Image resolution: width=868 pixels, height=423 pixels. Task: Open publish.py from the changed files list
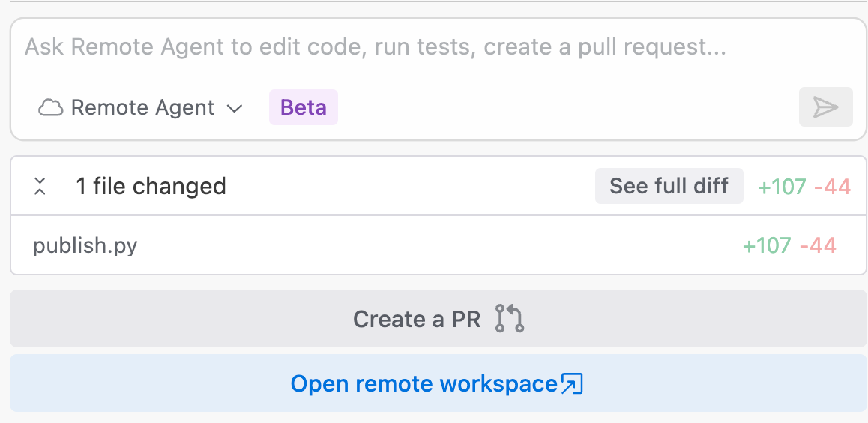pyautogui.click(x=85, y=245)
